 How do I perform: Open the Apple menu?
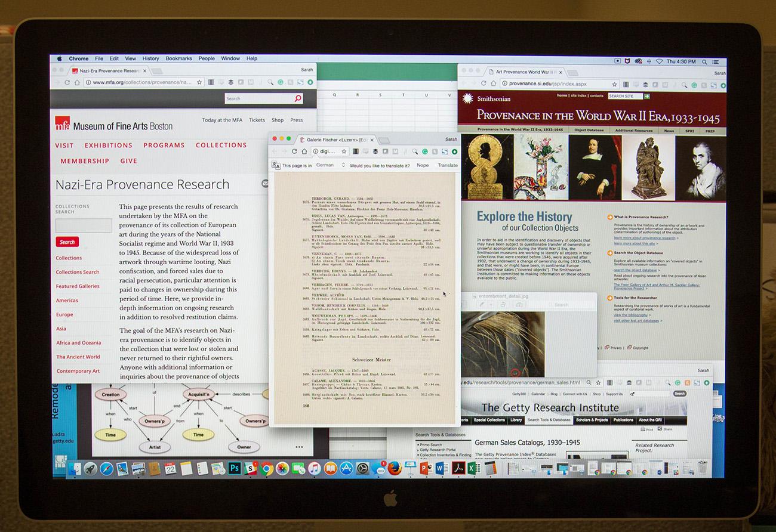(x=59, y=58)
